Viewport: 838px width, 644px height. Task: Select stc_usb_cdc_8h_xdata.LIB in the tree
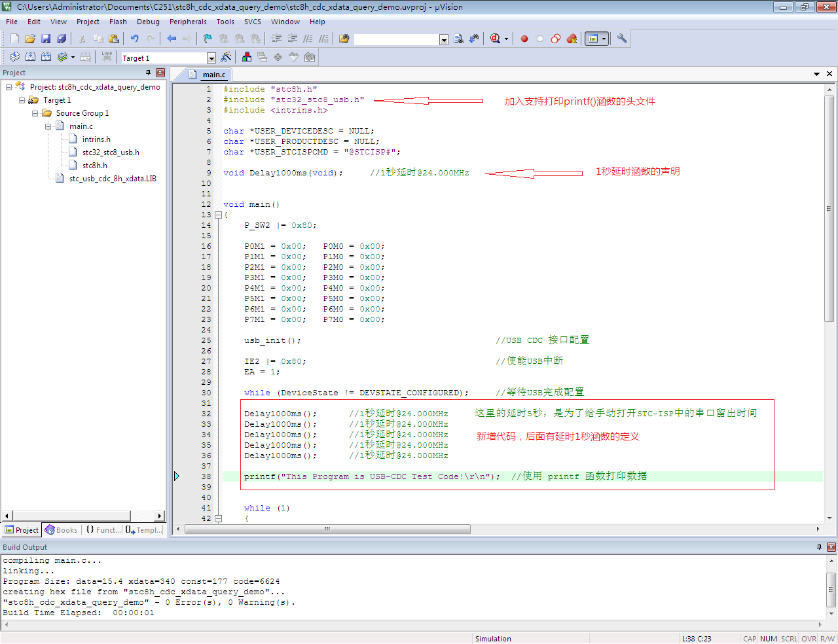(113, 179)
